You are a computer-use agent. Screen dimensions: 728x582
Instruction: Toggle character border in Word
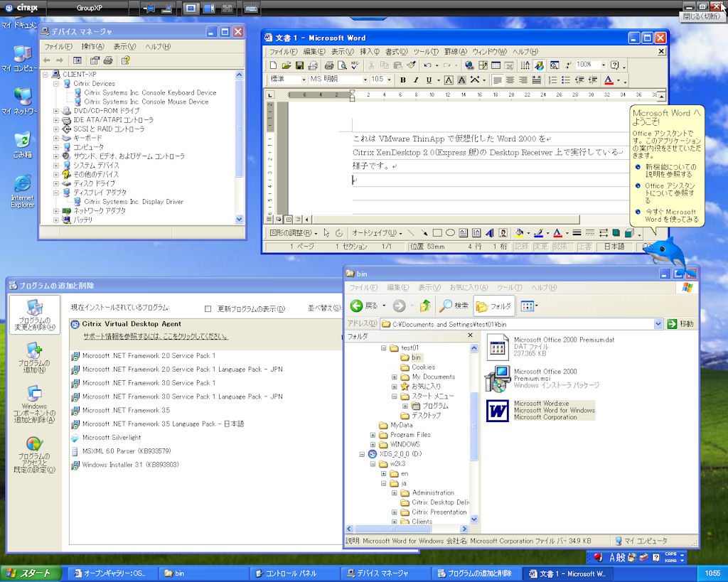click(x=449, y=80)
